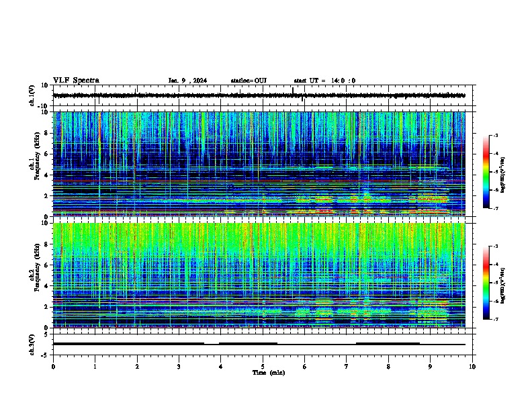The width and height of the screenshot is (532, 411).
Task: Click the ch.1 "Frequency (kHz)" axis label
Action: pyautogui.click(x=37, y=156)
